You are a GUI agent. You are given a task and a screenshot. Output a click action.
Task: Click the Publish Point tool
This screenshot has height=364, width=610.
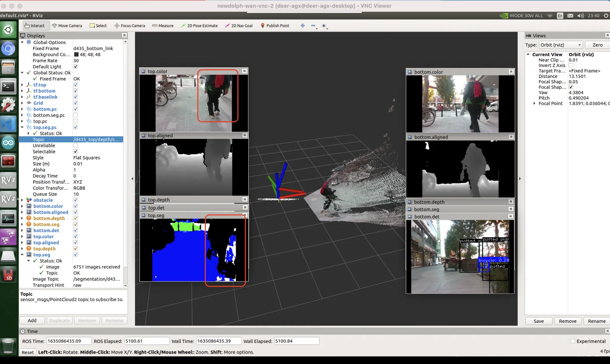275,26
